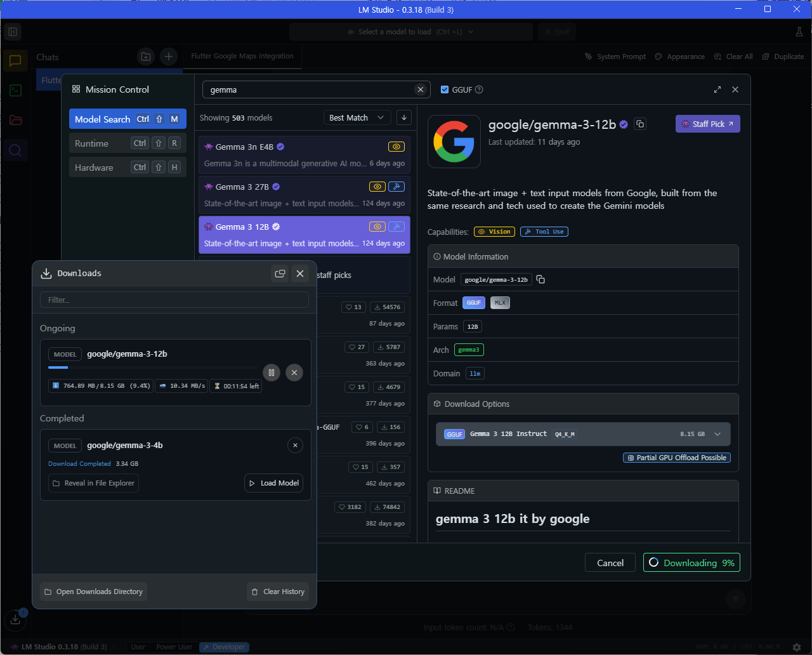This screenshot has height=655, width=812.
Task: Click the new folder icon beside Chats
Action: click(146, 56)
